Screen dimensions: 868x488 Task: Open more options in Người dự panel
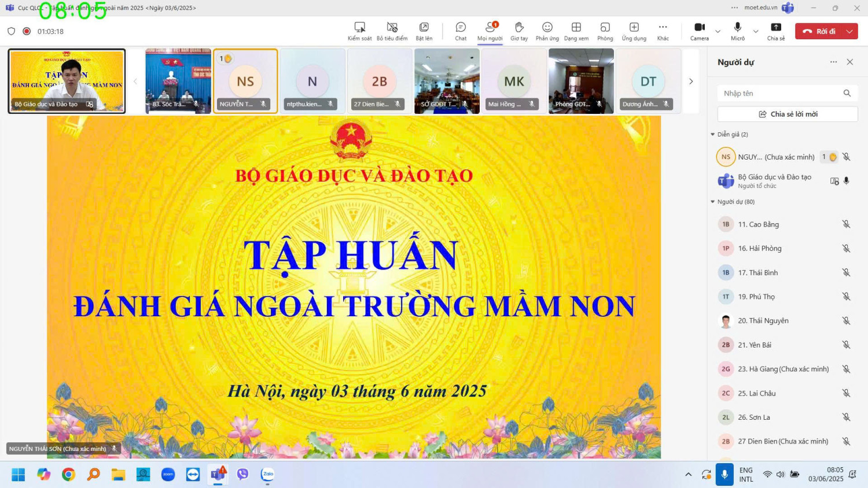(x=833, y=62)
